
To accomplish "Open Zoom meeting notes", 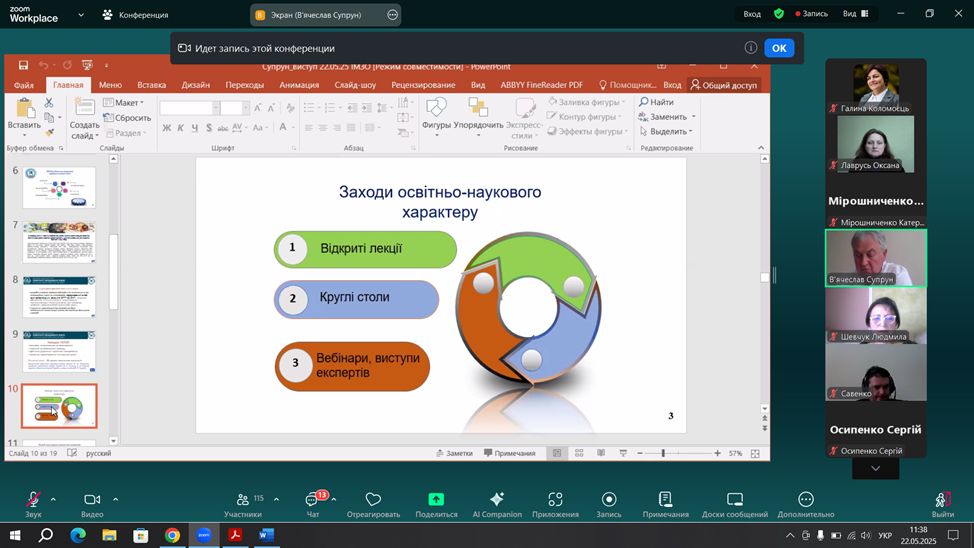I will (x=665, y=500).
